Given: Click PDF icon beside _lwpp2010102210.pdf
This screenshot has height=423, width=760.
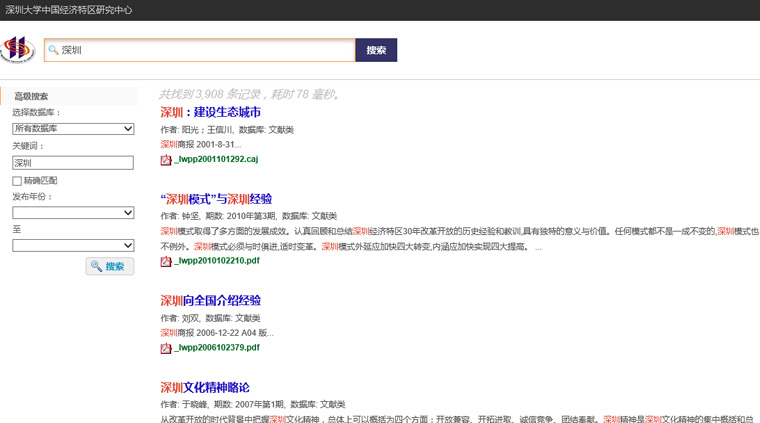Looking at the screenshot, I should 166,261.
